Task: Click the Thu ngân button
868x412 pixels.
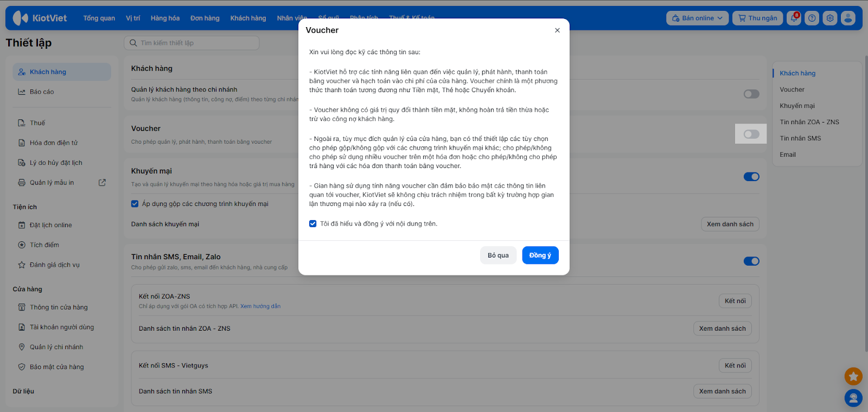Action: 757,18
